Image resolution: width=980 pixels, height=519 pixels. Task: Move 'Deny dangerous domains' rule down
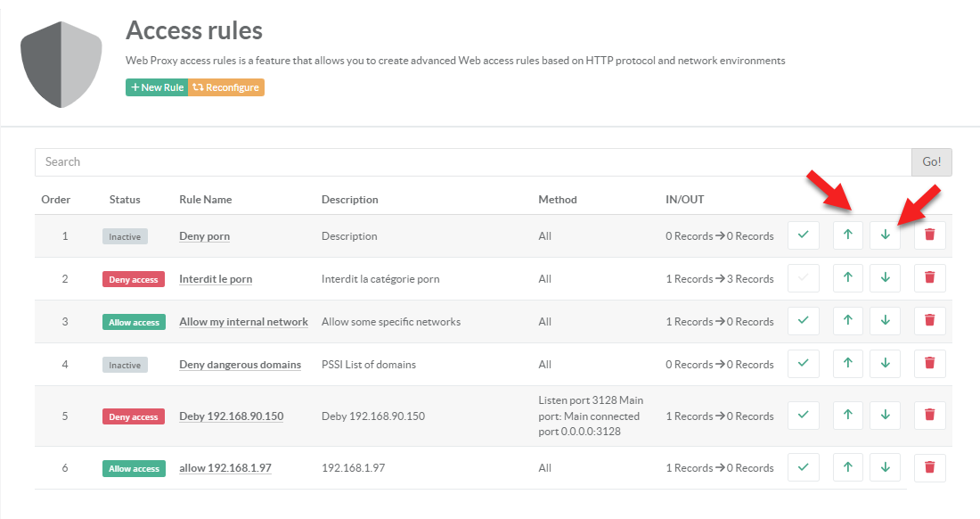click(x=885, y=364)
